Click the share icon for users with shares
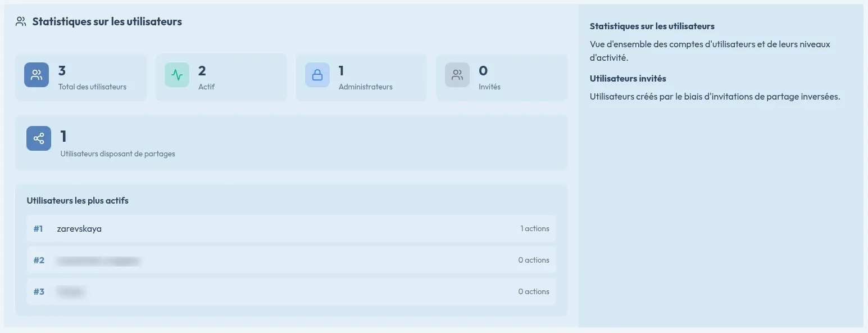The image size is (868, 333). [39, 138]
